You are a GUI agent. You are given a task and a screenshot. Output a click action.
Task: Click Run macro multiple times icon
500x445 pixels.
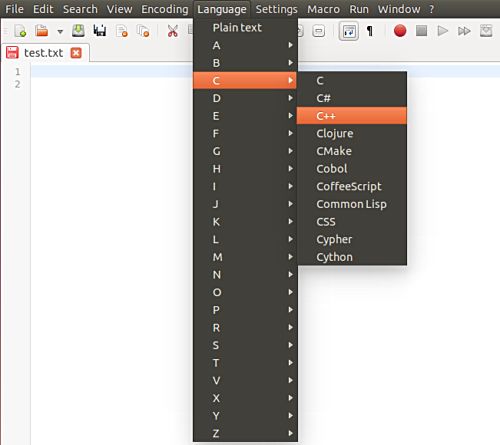[x=464, y=31]
